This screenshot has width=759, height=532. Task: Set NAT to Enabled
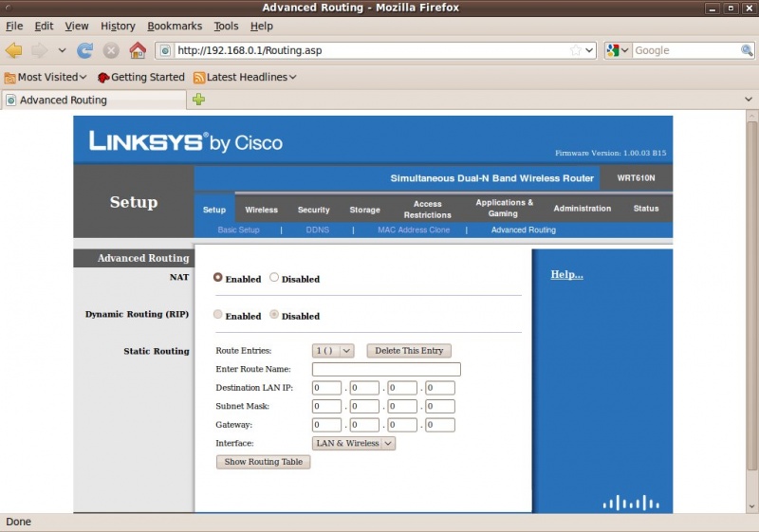tap(218, 278)
